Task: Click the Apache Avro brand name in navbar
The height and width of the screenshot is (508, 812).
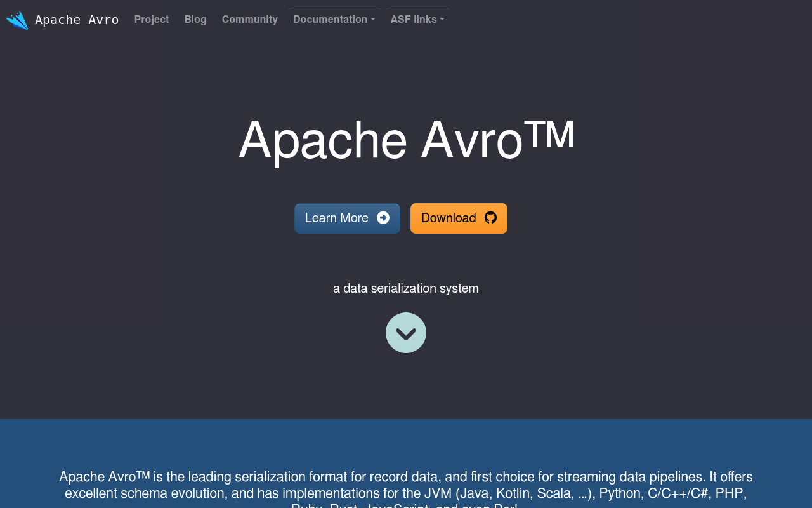Action: pyautogui.click(x=77, y=20)
